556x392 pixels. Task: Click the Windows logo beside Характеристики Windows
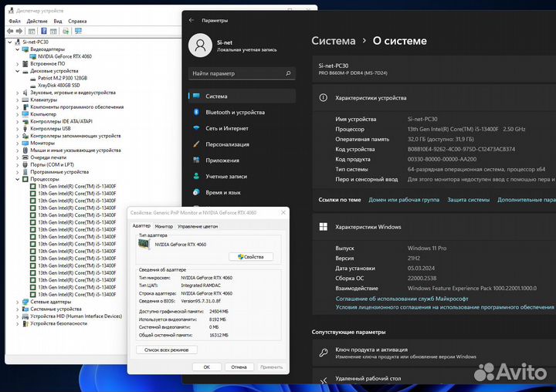pyautogui.click(x=323, y=227)
